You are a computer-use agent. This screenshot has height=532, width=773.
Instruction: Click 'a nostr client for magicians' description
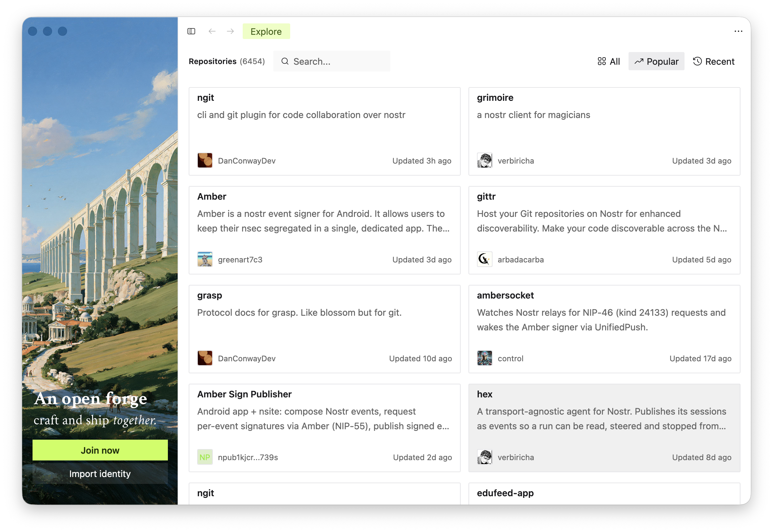click(533, 115)
